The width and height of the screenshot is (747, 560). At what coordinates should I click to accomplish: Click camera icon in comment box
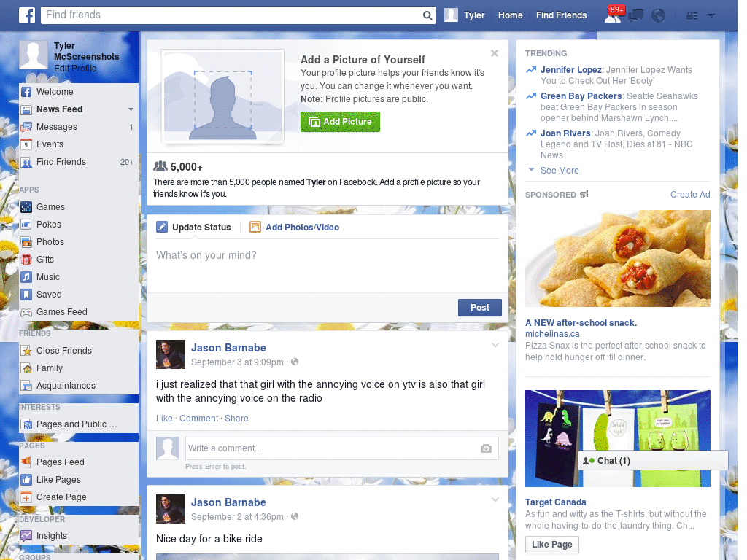coord(486,448)
